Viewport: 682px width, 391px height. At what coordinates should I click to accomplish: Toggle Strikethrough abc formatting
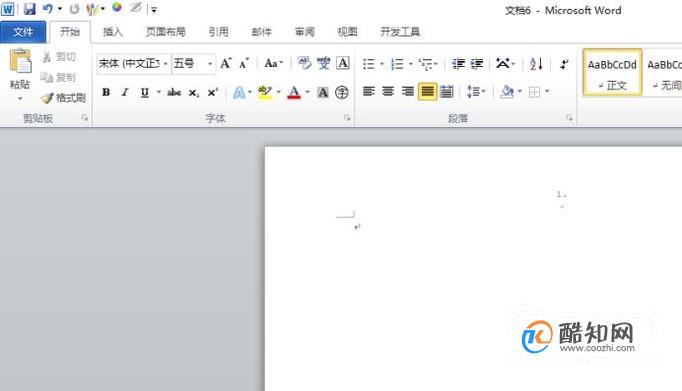[x=174, y=92]
